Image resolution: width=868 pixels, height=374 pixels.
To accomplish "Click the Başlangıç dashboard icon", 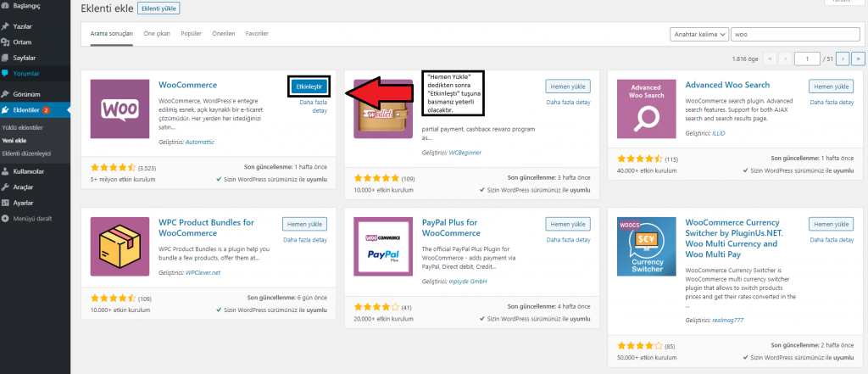I will coord(5,5).
